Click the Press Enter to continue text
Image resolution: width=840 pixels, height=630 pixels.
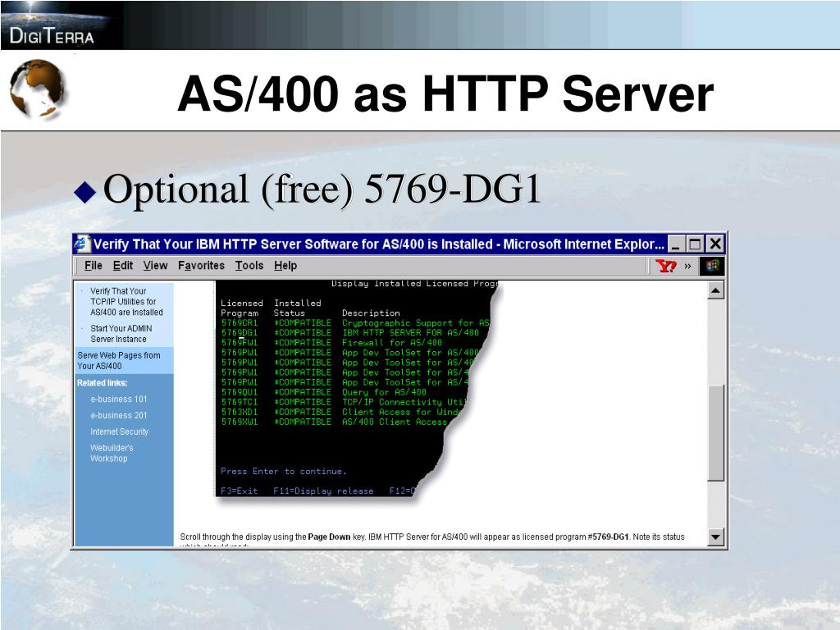click(x=283, y=472)
